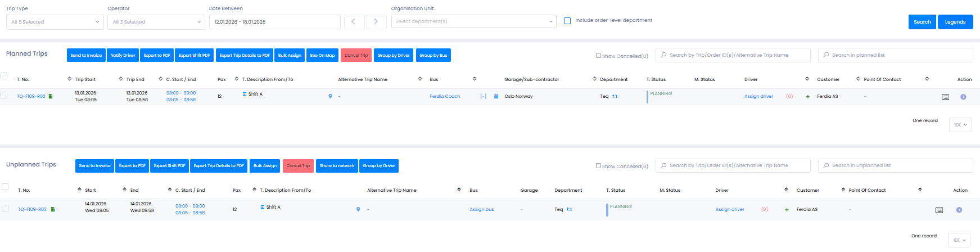The height and width of the screenshot is (252, 980).
Task: Click Assign bus link for unplanned trip
Action: click(x=481, y=209)
